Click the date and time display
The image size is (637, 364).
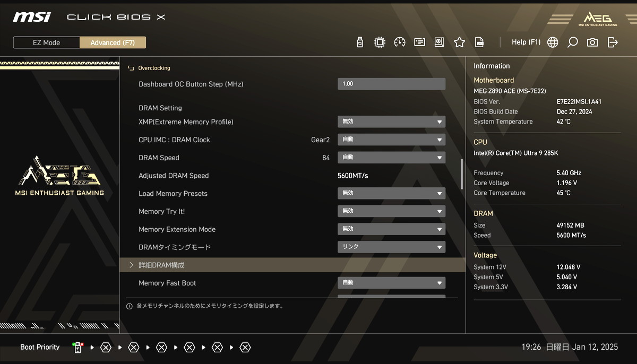click(x=570, y=347)
